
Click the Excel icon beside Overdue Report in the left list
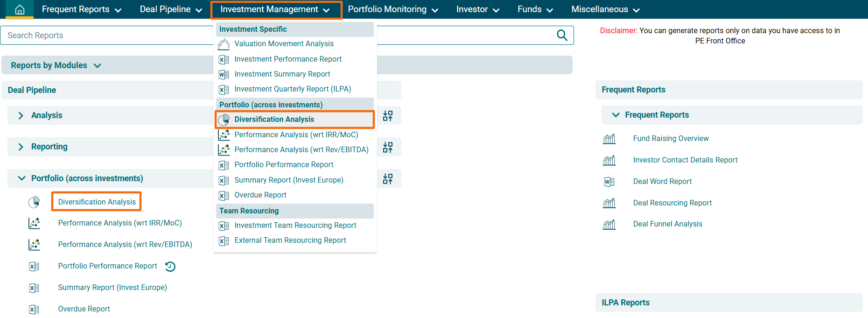point(34,309)
